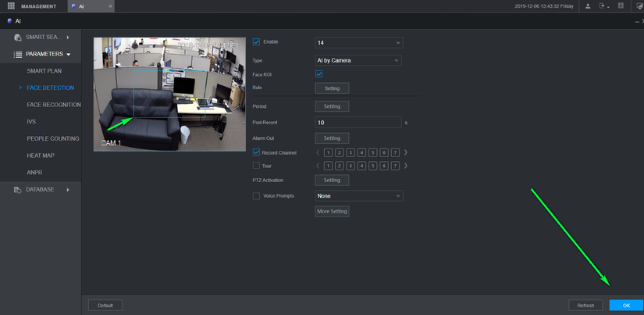The height and width of the screenshot is (315, 644).
Task: Go to next Record Channel page arrow
Action: [406, 152]
